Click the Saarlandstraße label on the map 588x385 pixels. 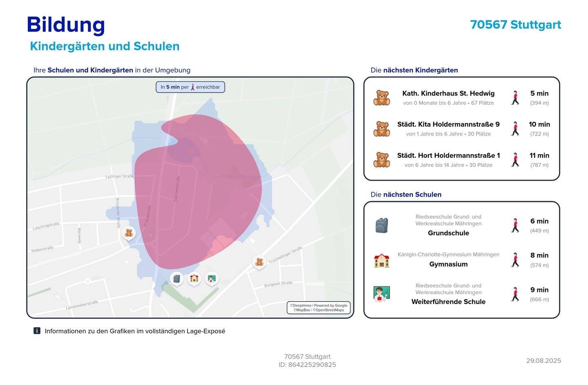tap(177, 189)
